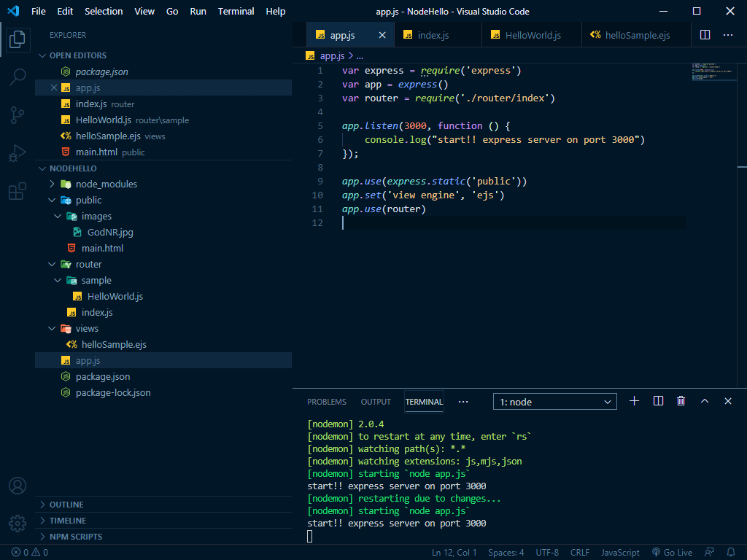This screenshot has height=560, width=747.
Task: Open the View menu
Action: coord(144,11)
